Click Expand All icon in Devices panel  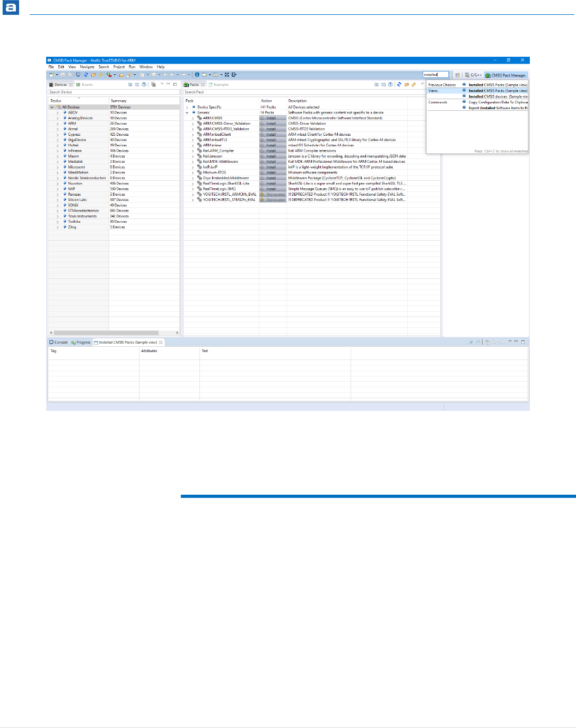[130, 84]
